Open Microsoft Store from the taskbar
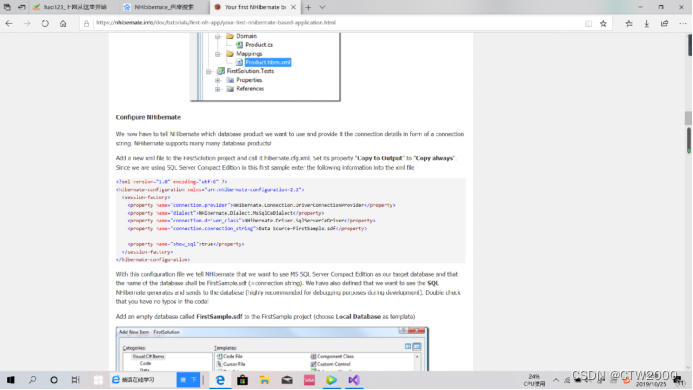 [x=242, y=380]
